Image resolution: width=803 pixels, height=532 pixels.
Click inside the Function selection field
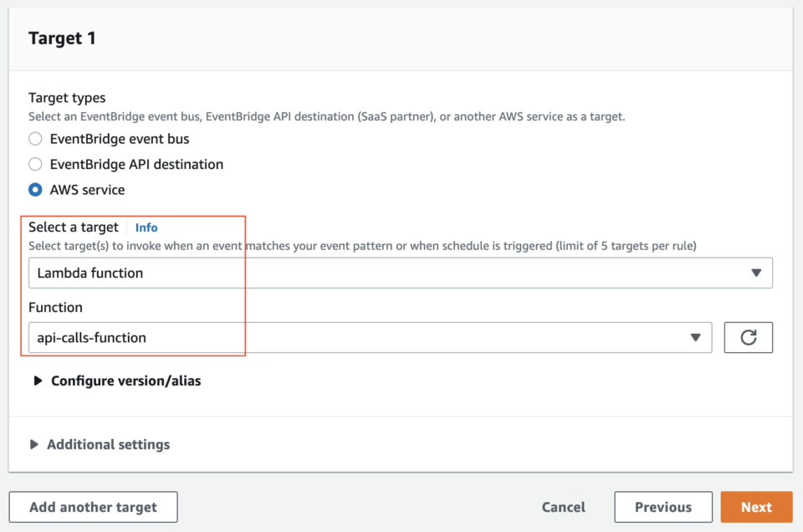tap(251, 337)
